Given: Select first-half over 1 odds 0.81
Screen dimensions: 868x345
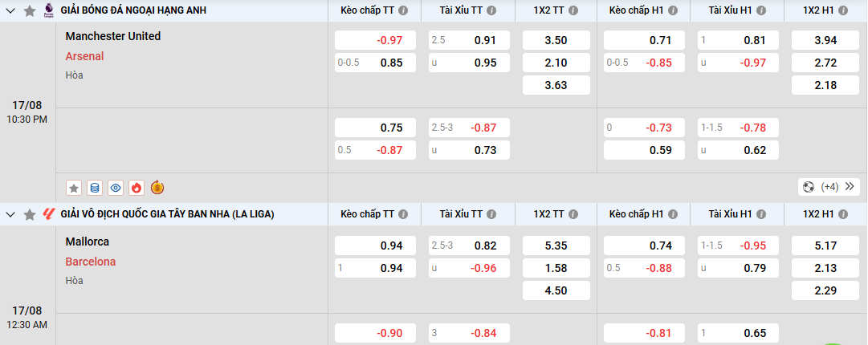Looking at the screenshot, I should pos(738,40).
